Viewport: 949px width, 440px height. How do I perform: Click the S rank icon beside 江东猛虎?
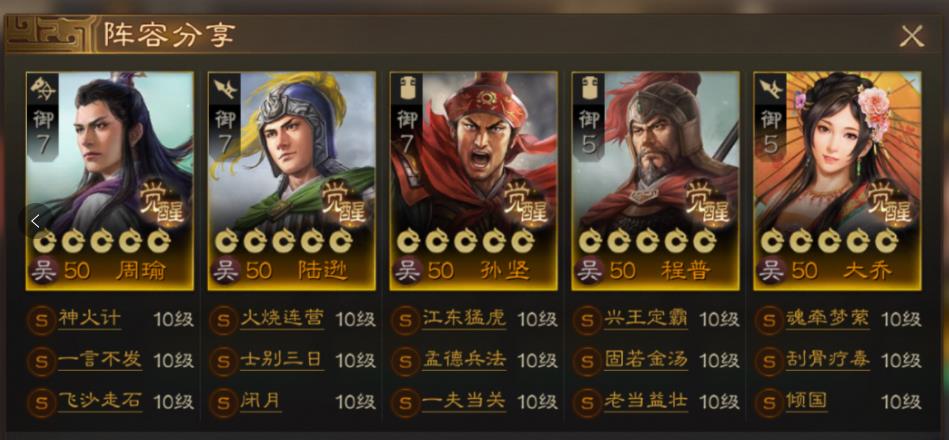[x=406, y=320]
